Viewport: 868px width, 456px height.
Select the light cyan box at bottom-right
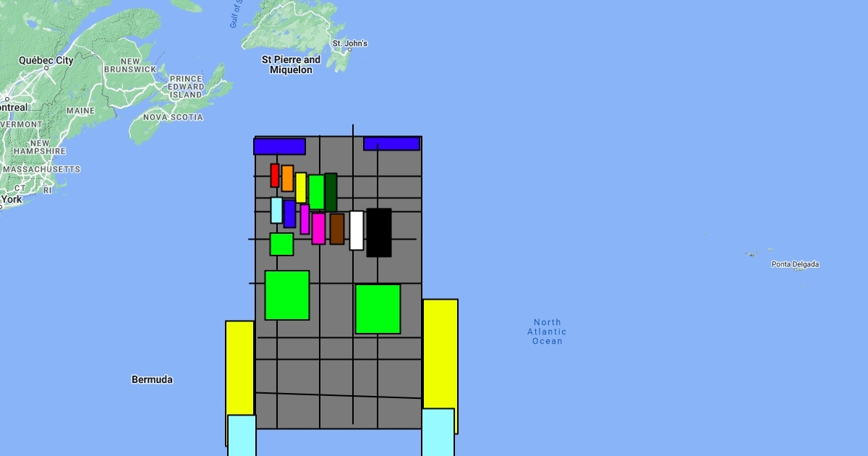coord(438,432)
